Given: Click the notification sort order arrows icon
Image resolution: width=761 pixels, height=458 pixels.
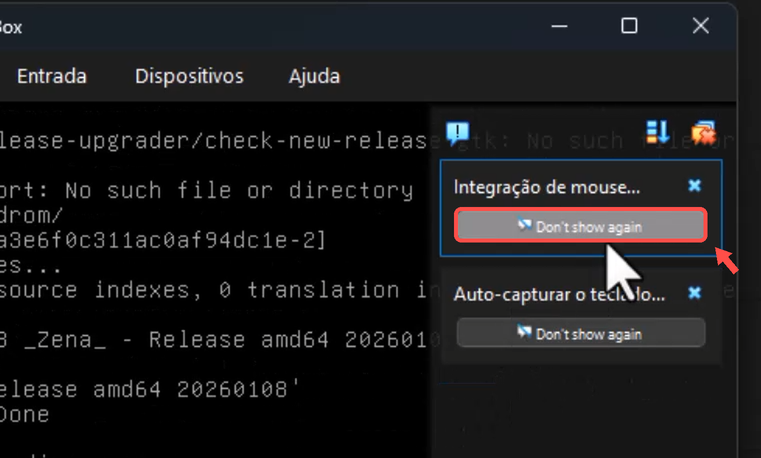Looking at the screenshot, I should 658,132.
